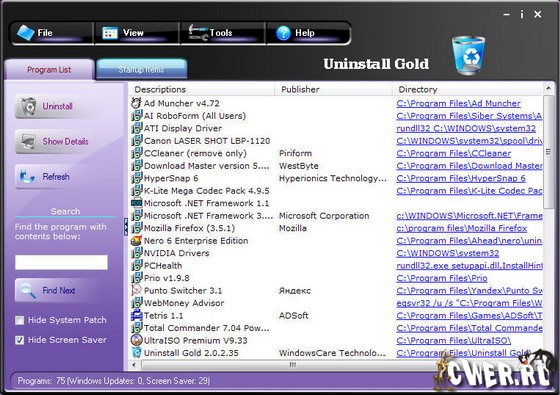Click the Refresh arrow icon
The height and width of the screenshot is (395, 560).
click(27, 177)
